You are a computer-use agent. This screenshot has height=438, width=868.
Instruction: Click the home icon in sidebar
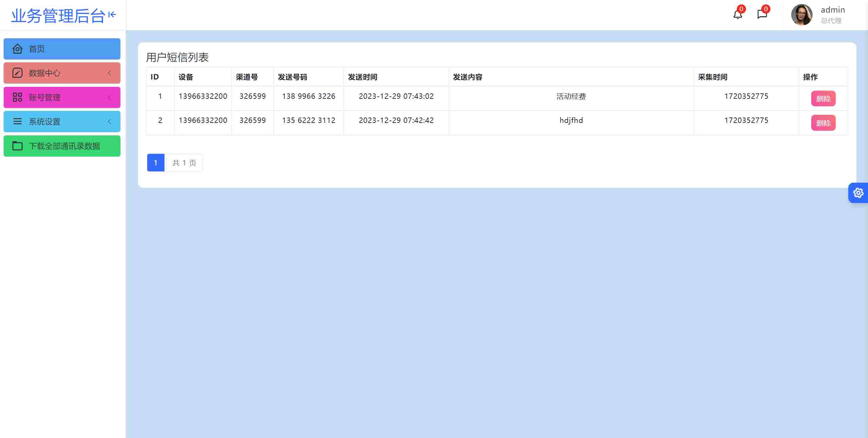17,49
